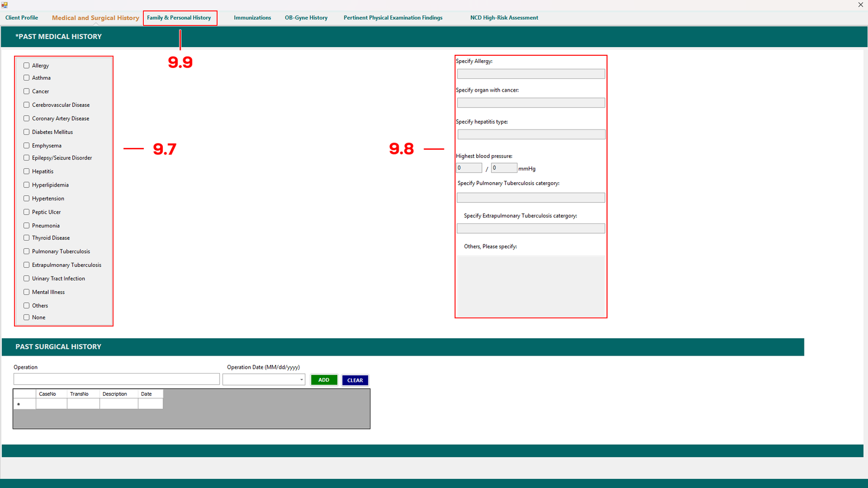The image size is (868, 488).
Task: Enable the Hypertension checkbox
Action: (27, 198)
